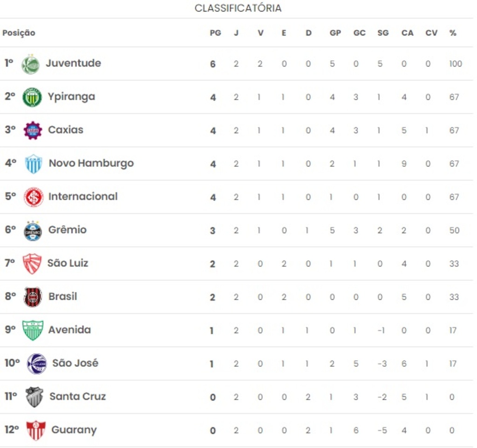Viewport: 477px width, 448px height.
Task: Click the Grêmio team crest
Action: pyautogui.click(x=33, y=230)
